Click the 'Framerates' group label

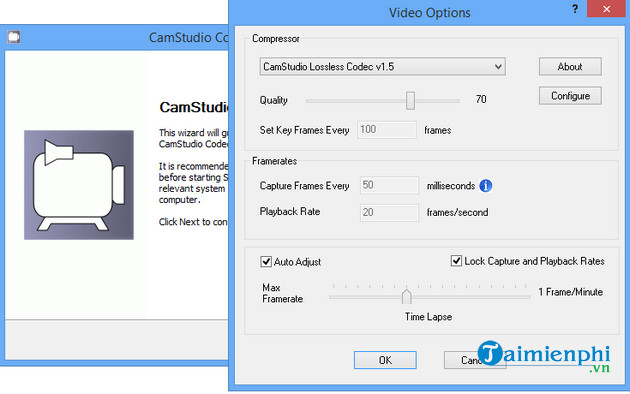(274, 161)
